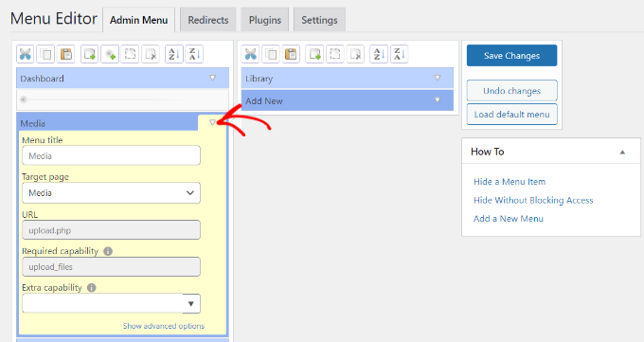Image resolution: width=644 pixels, height=342 pixels.
Task: Collapse the Media menu item properties
Action: tap(212, 122)
